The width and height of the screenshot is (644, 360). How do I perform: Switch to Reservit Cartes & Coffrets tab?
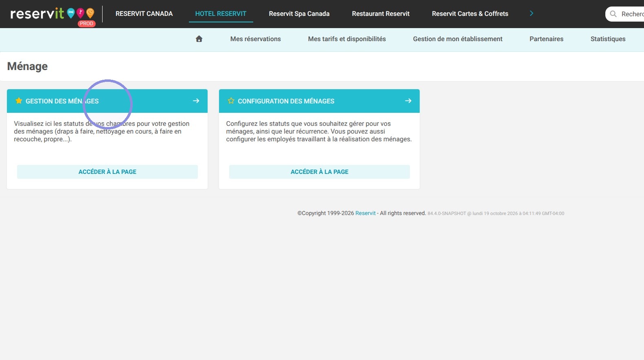tap(470, 13)
